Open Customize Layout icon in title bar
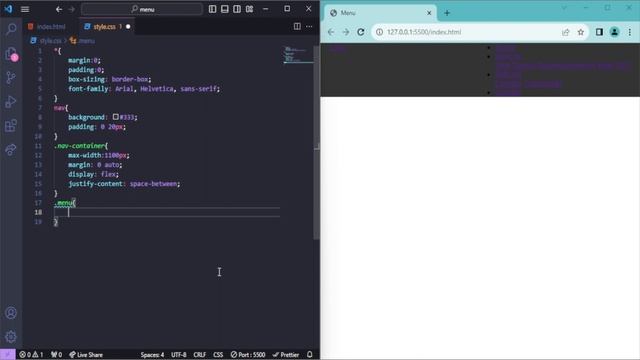This screenshot has width=640, height=360. click(249, 9)
